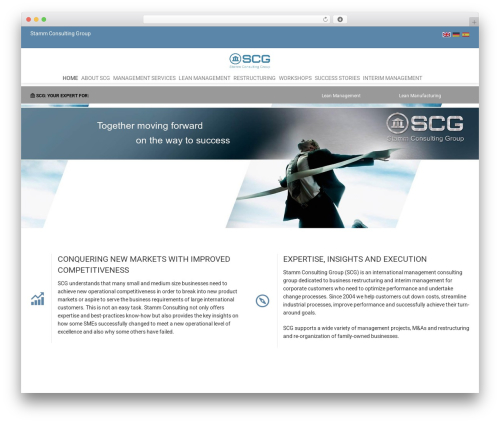Screen dimensions: 500x423
Task: Click the building icon beside 'SCG: Your expert for'
Action: (32, 95)
